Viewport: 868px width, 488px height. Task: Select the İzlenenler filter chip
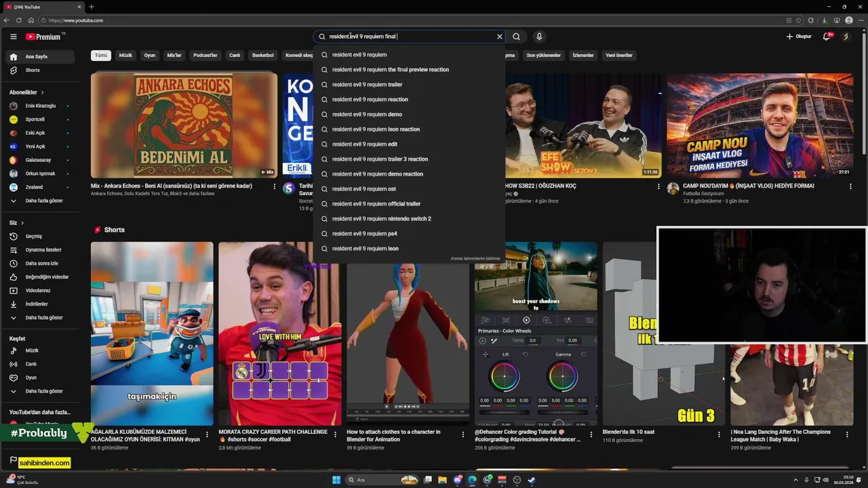click(x=583, y=56)
